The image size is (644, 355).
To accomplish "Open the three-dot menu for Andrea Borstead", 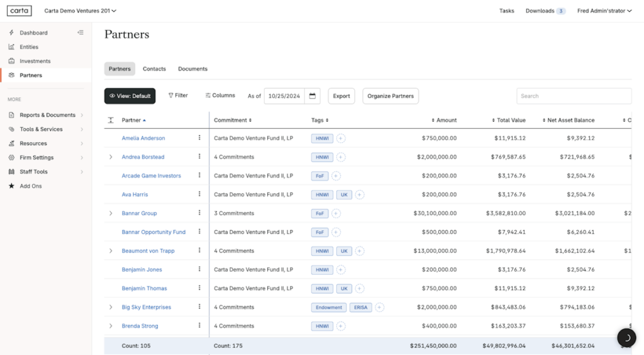I will click(x=199, y=156).
